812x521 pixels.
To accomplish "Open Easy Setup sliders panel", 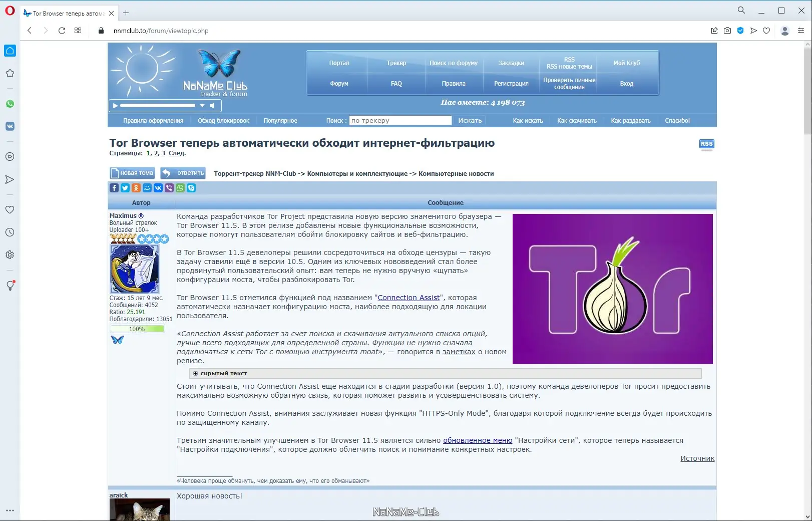I will click(801, 31).
